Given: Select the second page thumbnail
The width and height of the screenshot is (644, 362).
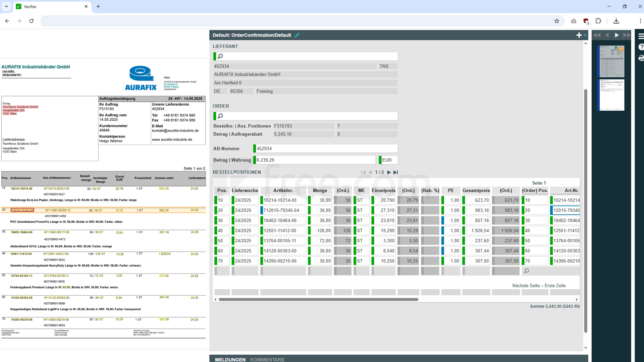Looking at the screenshot, I should tap(611, 95).
